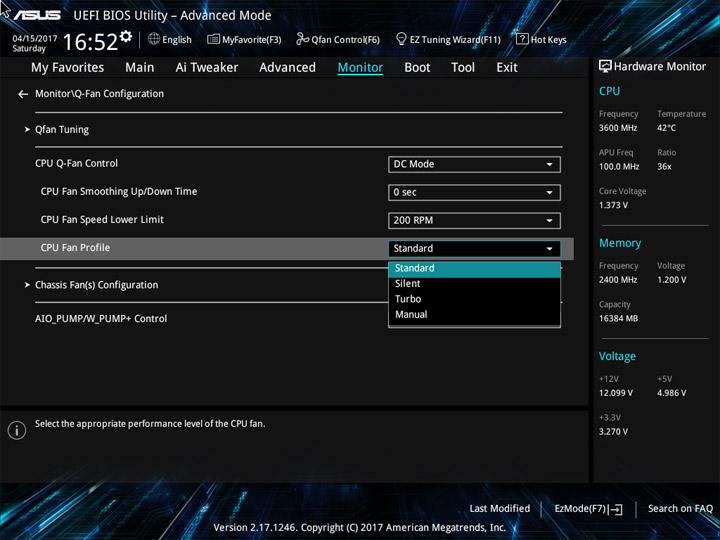Click CPU frequency value 3600 MHz
The height and width of the screenshot is (540, 720).
[x=618, y=128]
